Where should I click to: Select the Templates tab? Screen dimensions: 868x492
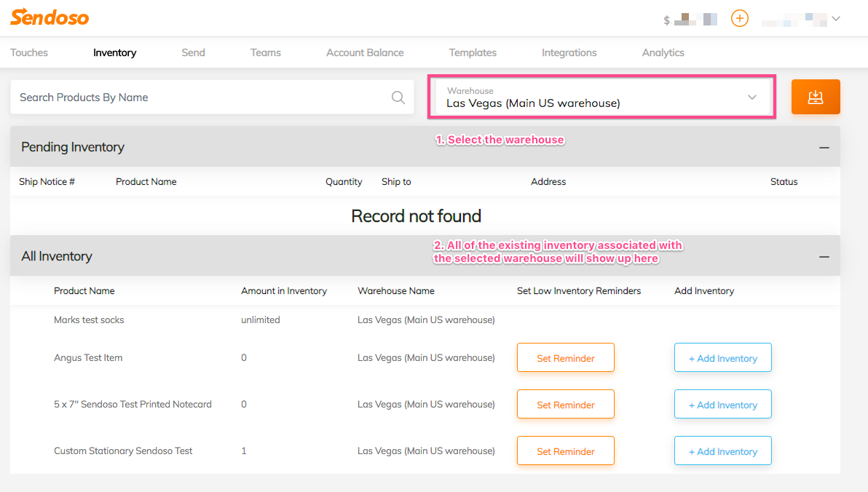pos(473,52)
